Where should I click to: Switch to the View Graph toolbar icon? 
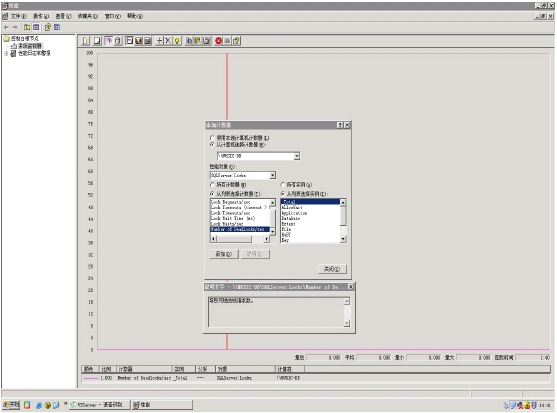click(130, 41)
